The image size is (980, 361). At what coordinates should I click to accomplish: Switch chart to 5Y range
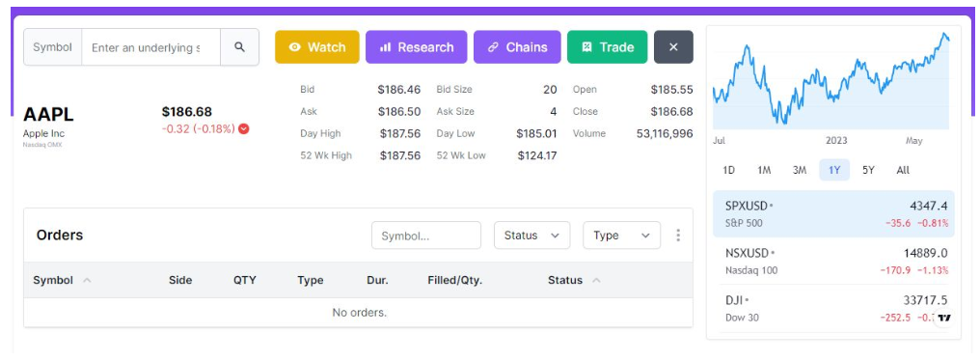point(868,170)
